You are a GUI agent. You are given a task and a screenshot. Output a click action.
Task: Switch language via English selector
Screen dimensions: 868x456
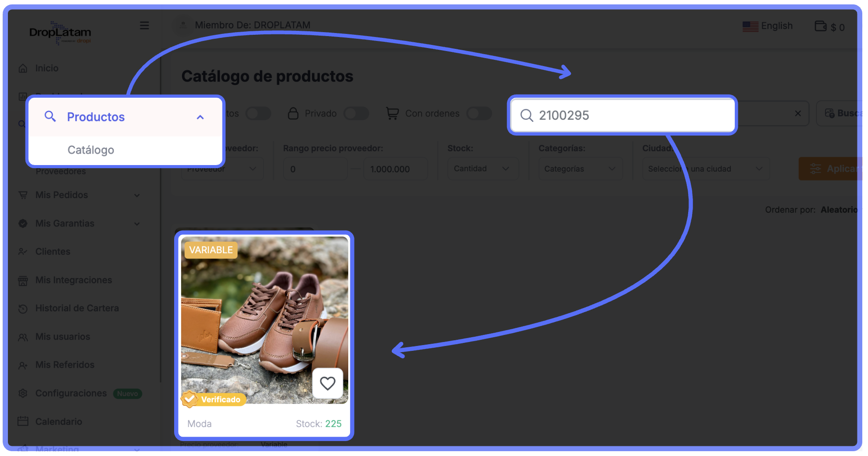pos(768,26)
